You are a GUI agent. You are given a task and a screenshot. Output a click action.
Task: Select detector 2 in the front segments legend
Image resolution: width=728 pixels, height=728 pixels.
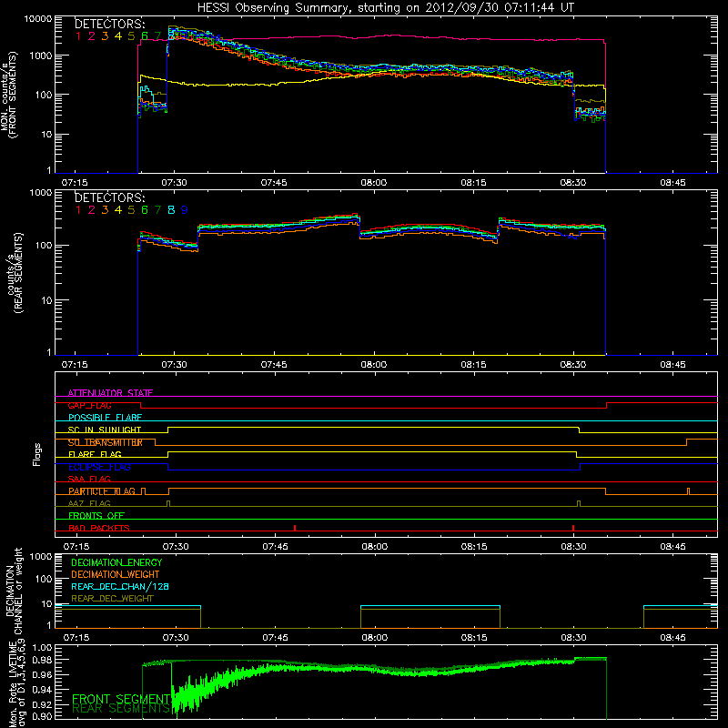[x=92, y=36]
